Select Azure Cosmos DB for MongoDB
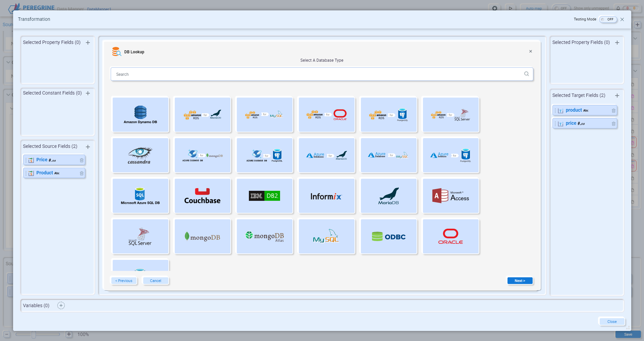Image resolution: width=644 pixels, height=341 pixels. (x=203, y=155)
